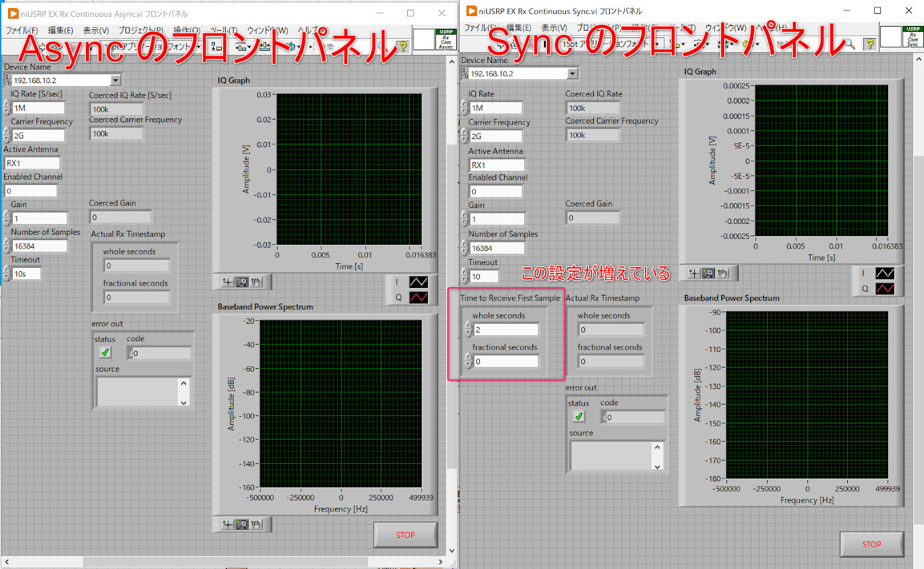Toggle error out status indicator in Async window
Screen dimensions: 924x569
coord(105,352)
